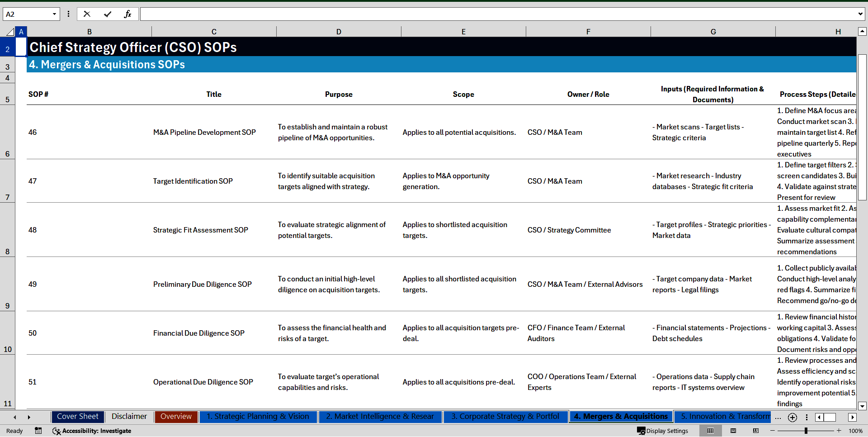Expand the formula bar
868x437 pixels.
860,14
